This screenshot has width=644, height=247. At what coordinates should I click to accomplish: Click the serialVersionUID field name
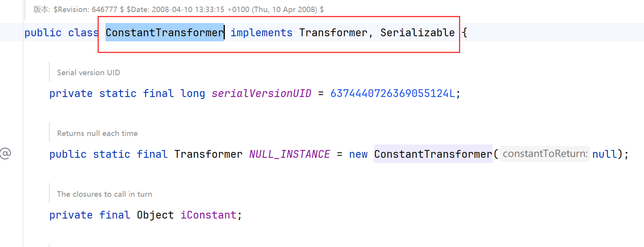point(262,94)
